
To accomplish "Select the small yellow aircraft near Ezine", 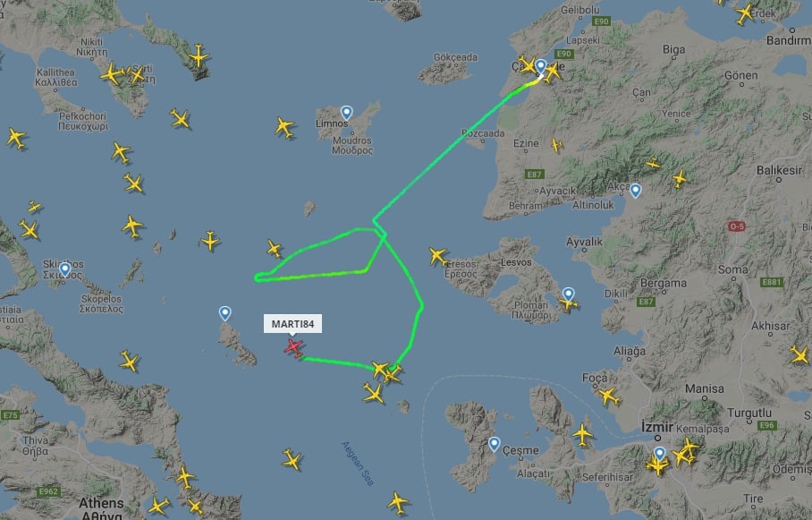I will 557,145.
